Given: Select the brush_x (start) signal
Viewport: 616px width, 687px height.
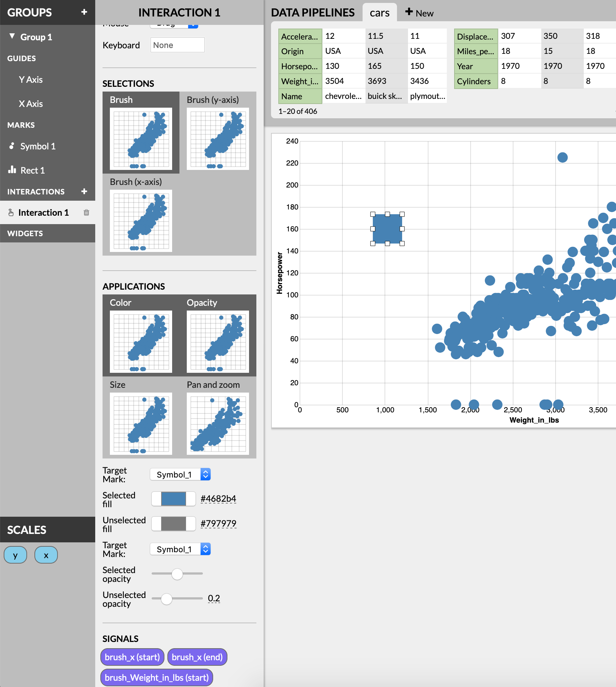Looking at the screenshot, I should [132, 657].
